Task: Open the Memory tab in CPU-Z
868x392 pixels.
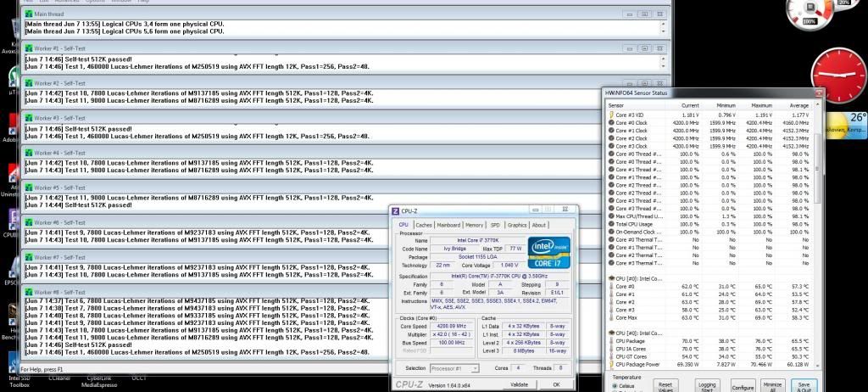Action: (475, 225)
